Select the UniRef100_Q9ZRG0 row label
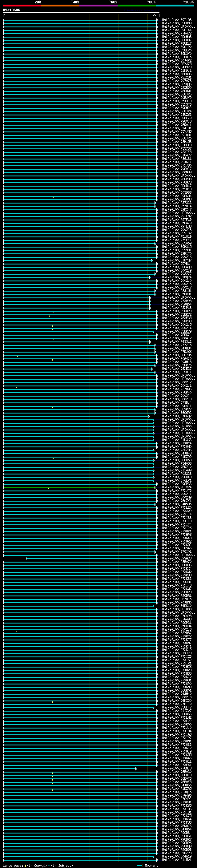The height and width of the screenshot is (868, 197). tap(177, 88)
